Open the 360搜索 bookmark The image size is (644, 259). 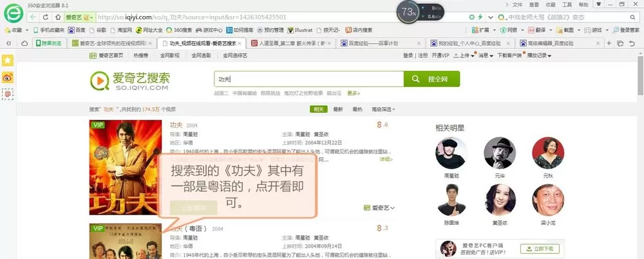coord(179,30)
